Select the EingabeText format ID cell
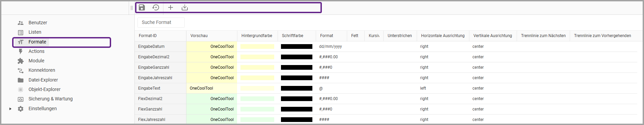Image resolution: width=644 pixels, height=125 pixels. pyautogui.click(x=160, y=88)
